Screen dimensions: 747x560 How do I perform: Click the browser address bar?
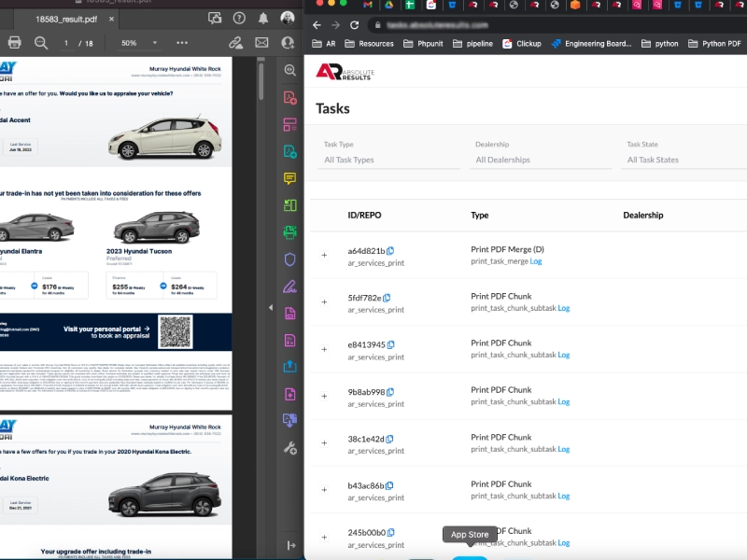[557, 25]
